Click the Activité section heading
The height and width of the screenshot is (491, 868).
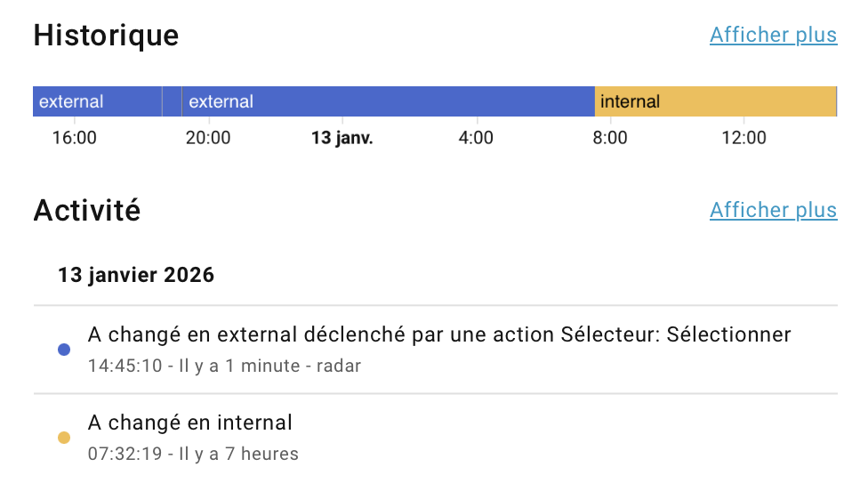[87, 211]
